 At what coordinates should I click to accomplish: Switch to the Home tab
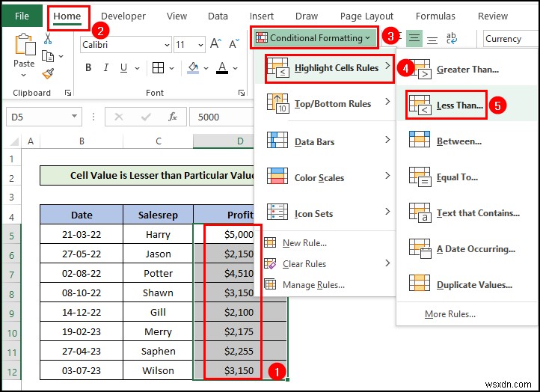coord(67,16)
